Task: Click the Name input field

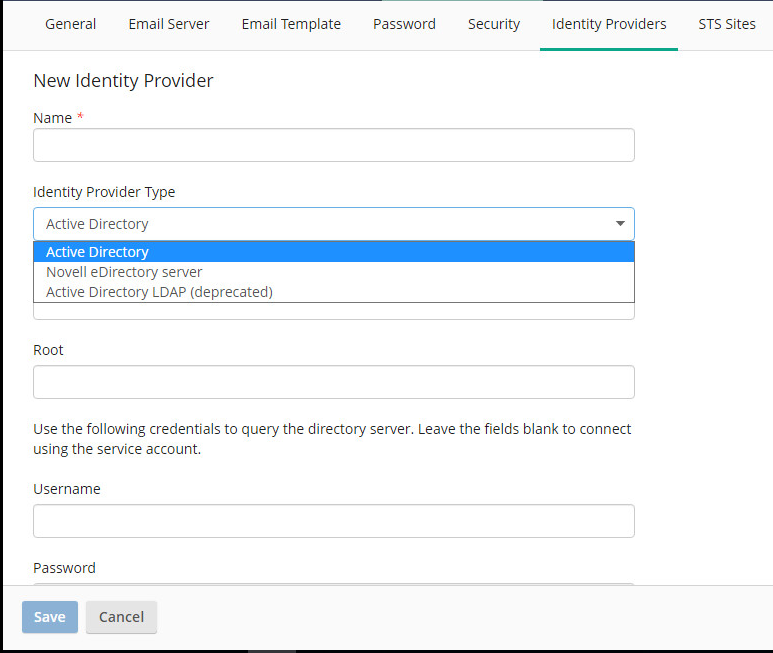Action: click(x=334, y=145)
